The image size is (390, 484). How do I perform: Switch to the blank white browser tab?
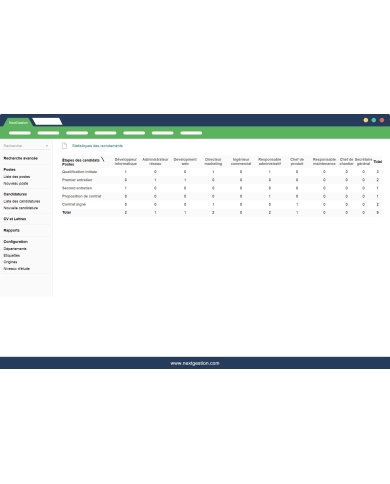pos(47,122)
